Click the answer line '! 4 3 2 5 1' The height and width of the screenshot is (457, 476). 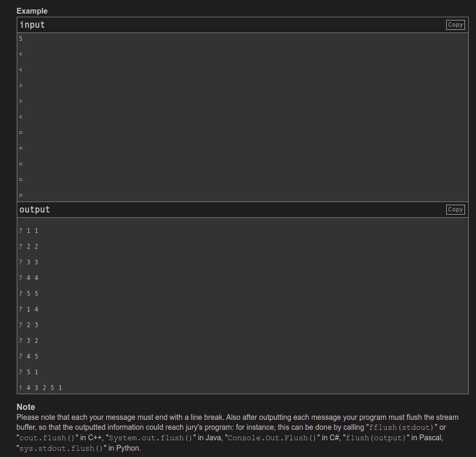tap(40, 388)
